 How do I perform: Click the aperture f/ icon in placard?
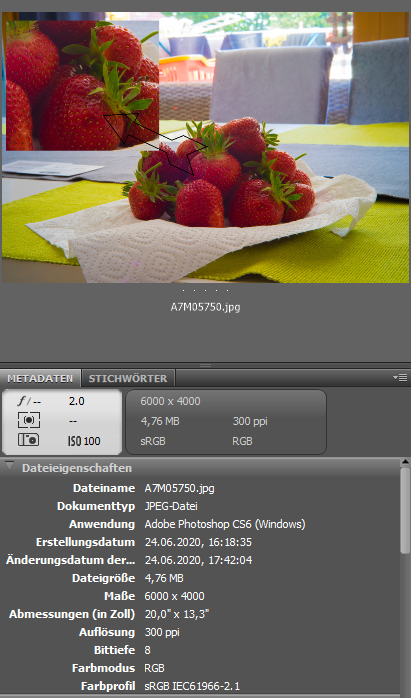[x=29, y=401]
